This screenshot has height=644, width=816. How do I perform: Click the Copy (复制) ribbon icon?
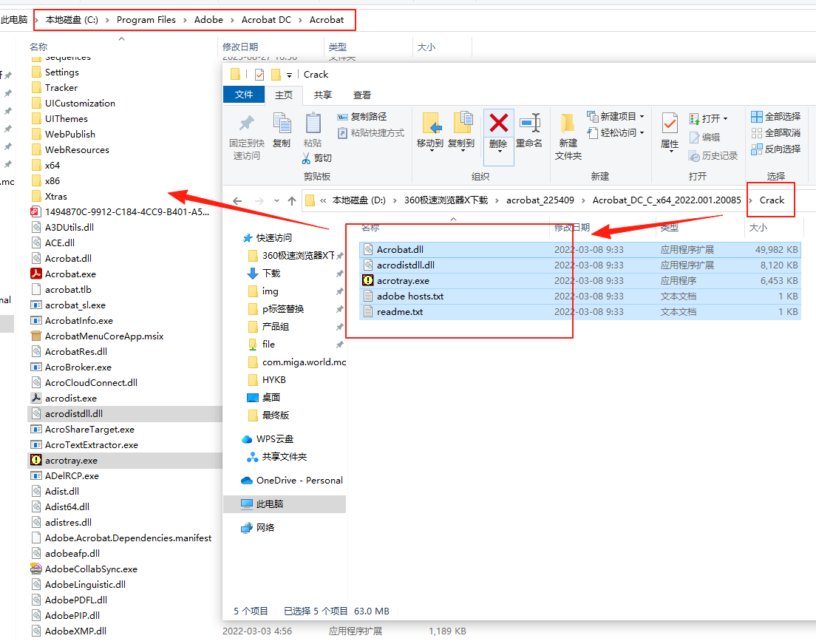point(282,123)
